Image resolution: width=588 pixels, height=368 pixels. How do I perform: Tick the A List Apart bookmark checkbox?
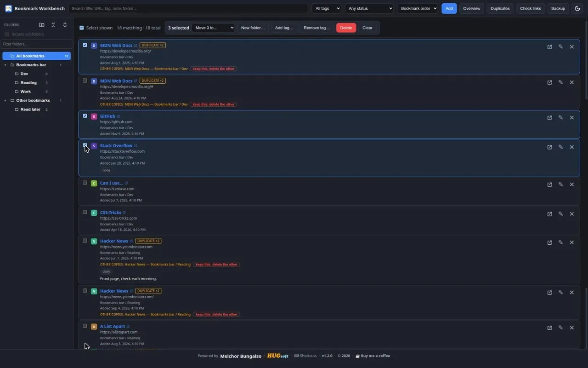tap(85, 326)
